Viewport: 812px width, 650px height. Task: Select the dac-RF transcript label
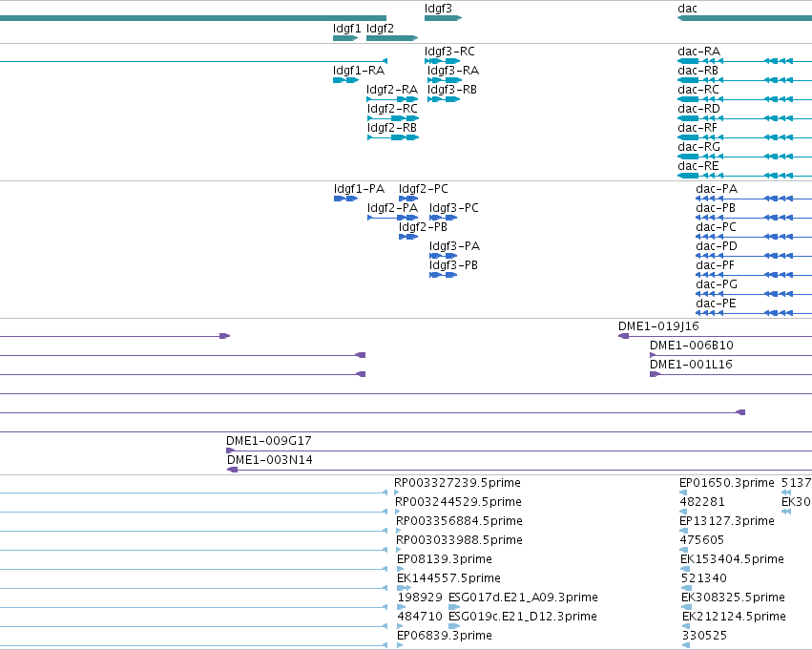click(x=697, y=128)
